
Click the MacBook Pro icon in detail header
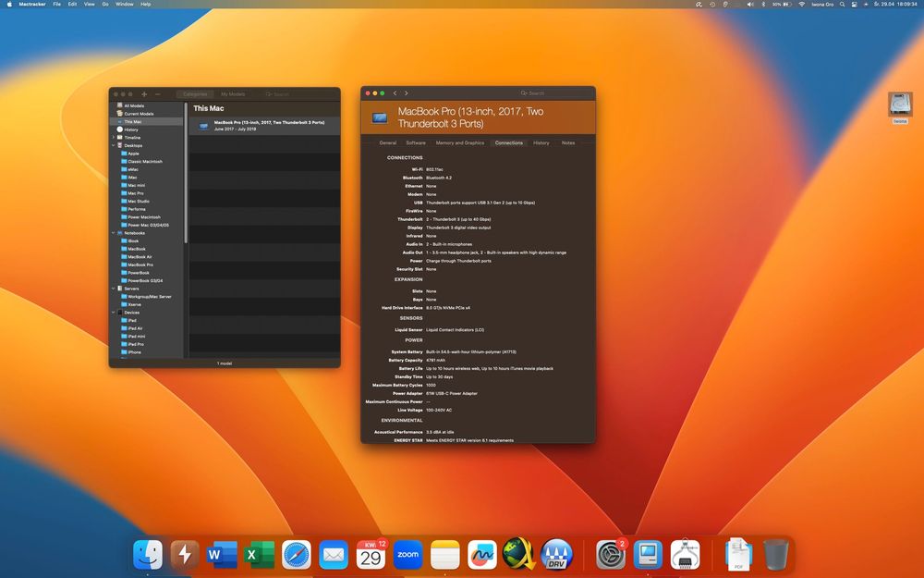(x=380, y=118)
